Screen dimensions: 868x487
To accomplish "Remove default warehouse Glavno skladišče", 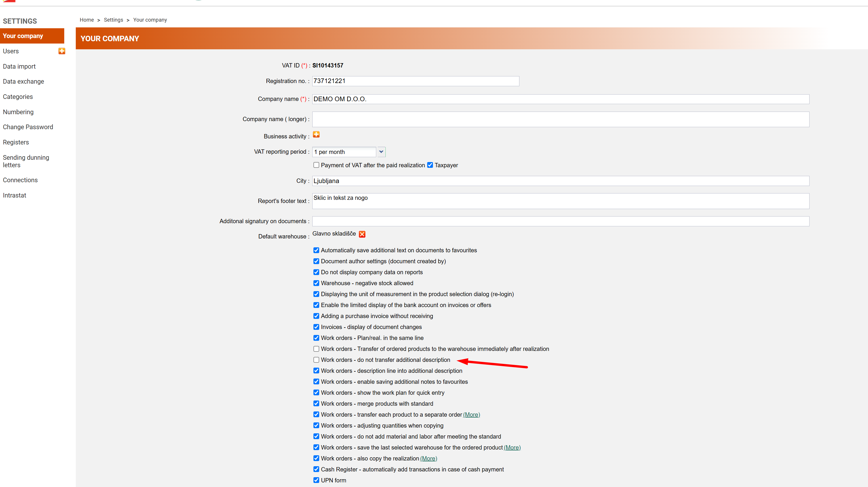I will pyautogui.click(x=362, y=234).
